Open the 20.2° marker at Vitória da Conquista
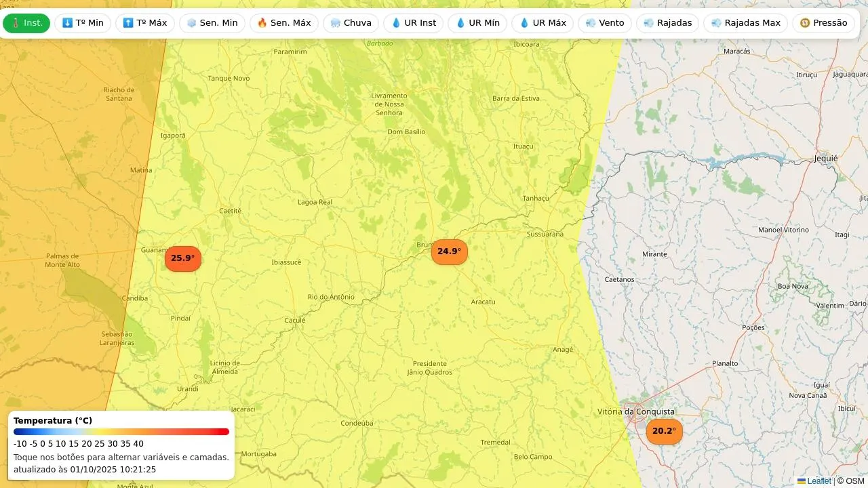 (664, 431)
